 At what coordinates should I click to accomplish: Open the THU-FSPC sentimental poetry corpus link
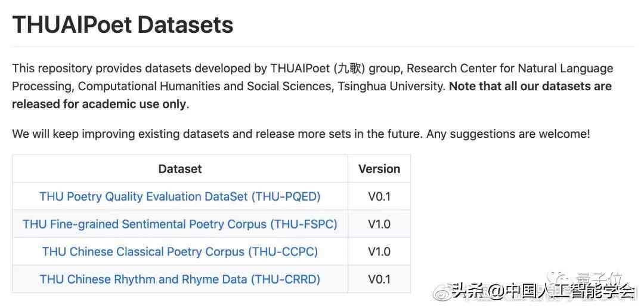click(180, 224)
